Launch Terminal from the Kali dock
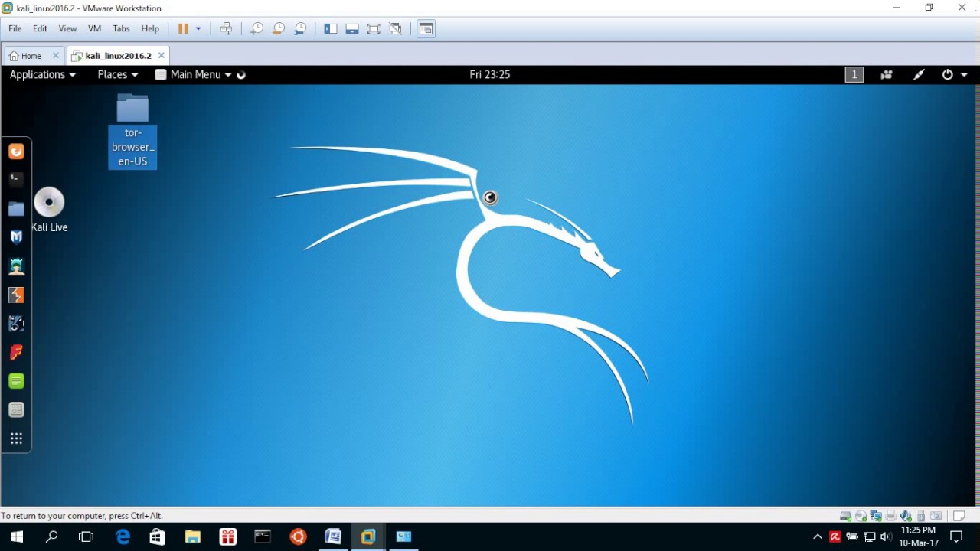The width and height of the screenshot is (980, 551). pos(16,179)
